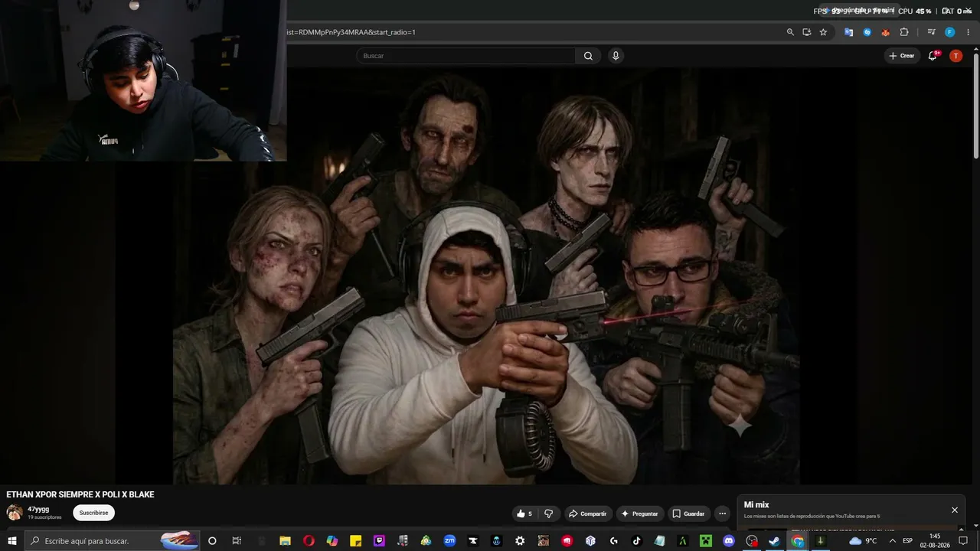Like the video with thumbs up
980x551 pixels.
524,514
